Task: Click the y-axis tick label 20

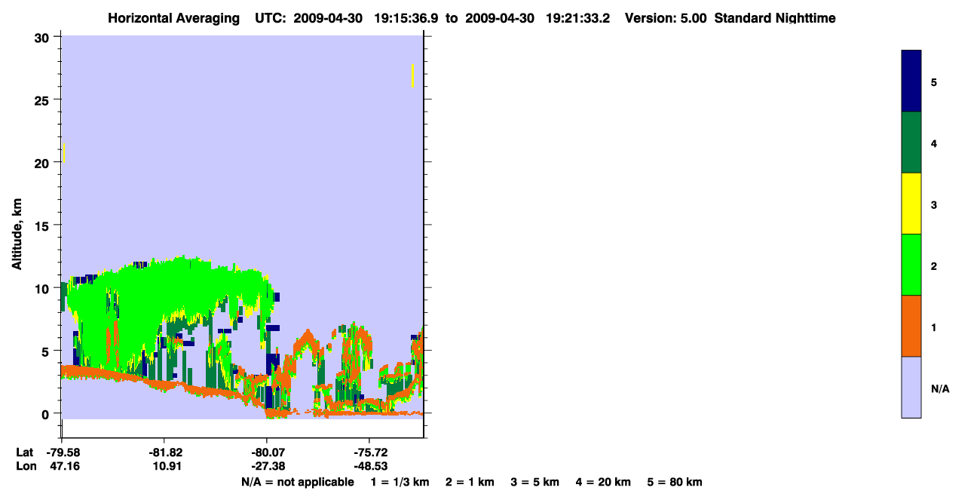Action: [x=41, y=162]
